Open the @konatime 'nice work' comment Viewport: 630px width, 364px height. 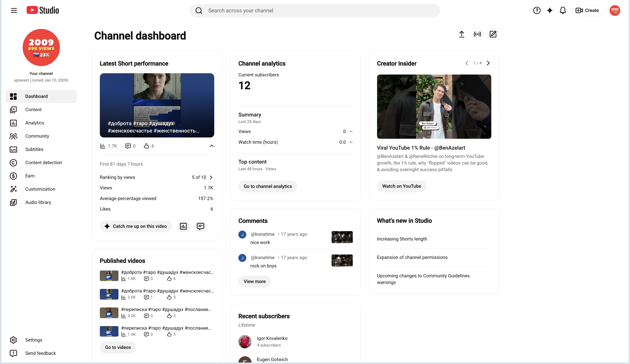point(295,238)
